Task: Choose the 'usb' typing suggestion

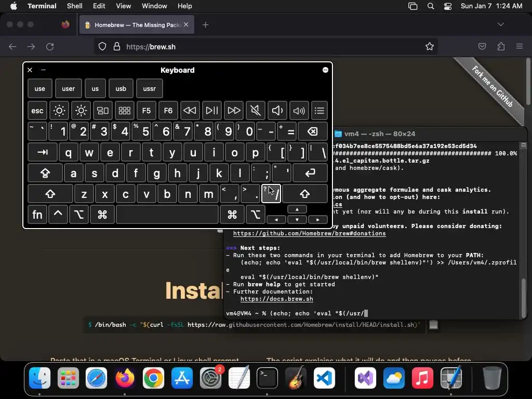Action: [121, 88]
